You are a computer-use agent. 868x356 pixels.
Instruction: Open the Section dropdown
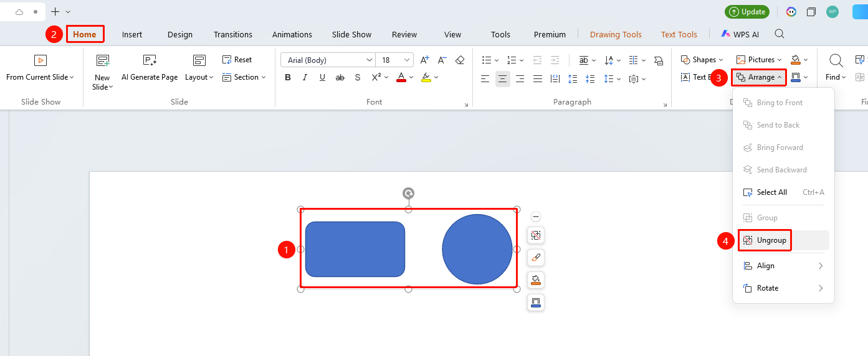pyautogui.click(x=244, y=77)
